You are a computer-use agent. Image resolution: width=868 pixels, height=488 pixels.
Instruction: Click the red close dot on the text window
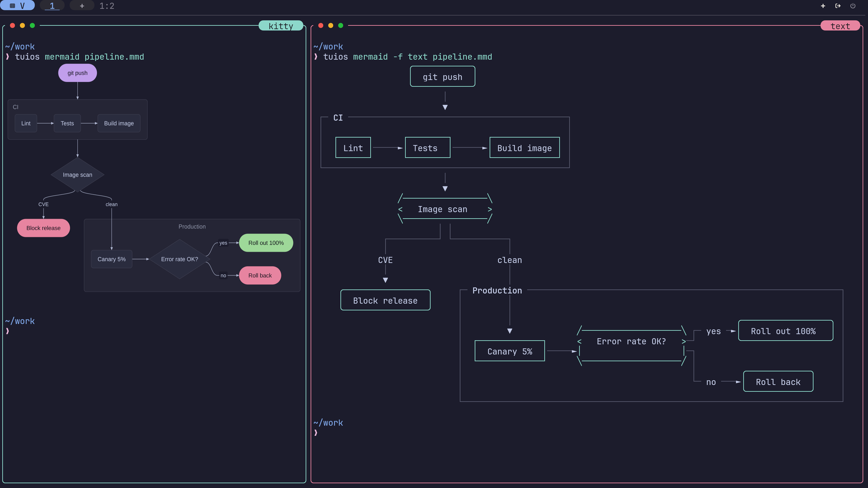tap(321, 25)
